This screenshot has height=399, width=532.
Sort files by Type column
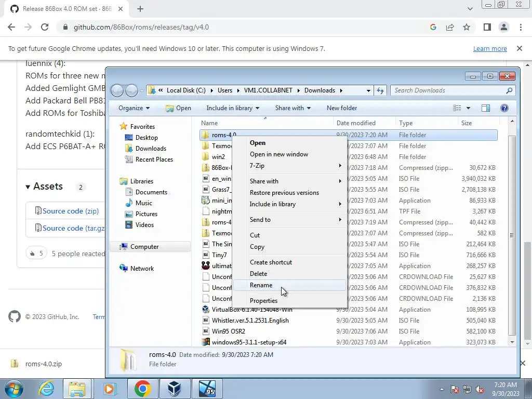click(x=427, y=123)
